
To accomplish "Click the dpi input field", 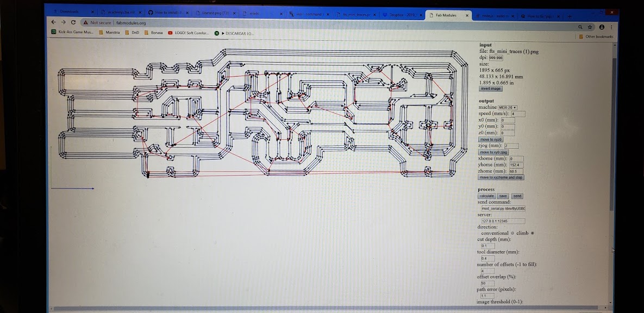I will 496,58.
